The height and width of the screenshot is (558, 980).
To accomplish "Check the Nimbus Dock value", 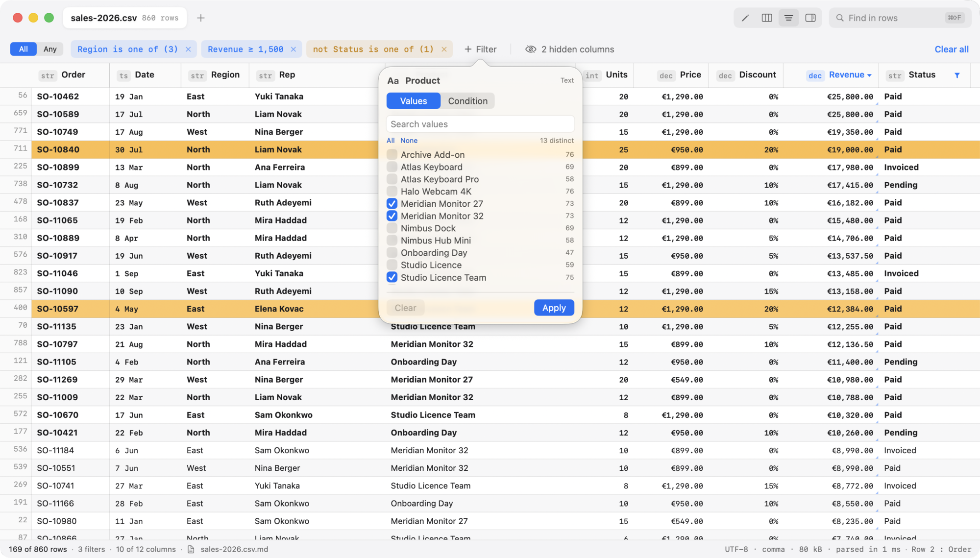I will (392, 228).
